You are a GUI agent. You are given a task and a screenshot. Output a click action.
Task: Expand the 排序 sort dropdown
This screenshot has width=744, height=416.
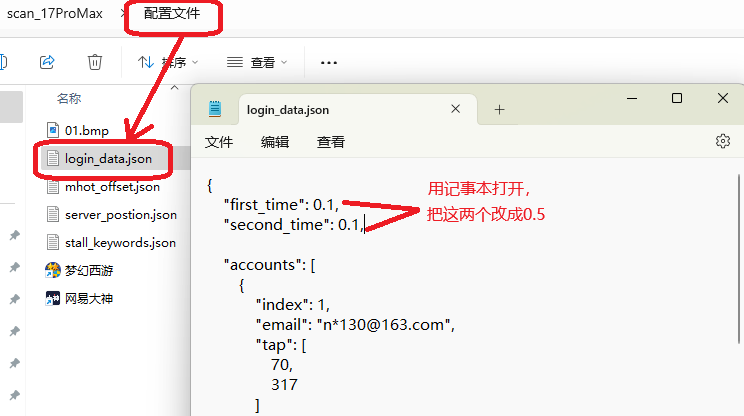(x=167, y=62)
